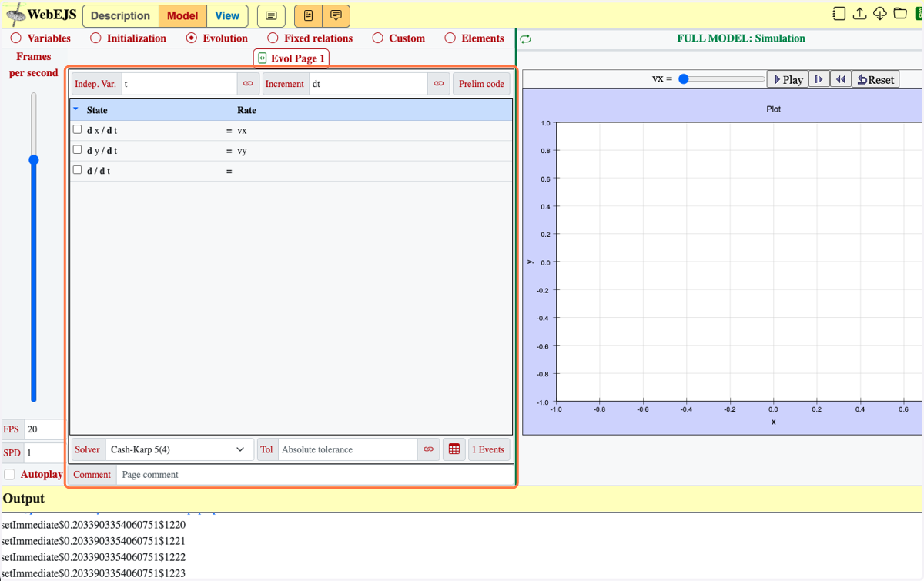Click the cloud download icon
924x581 pixels.
[879, 14]
